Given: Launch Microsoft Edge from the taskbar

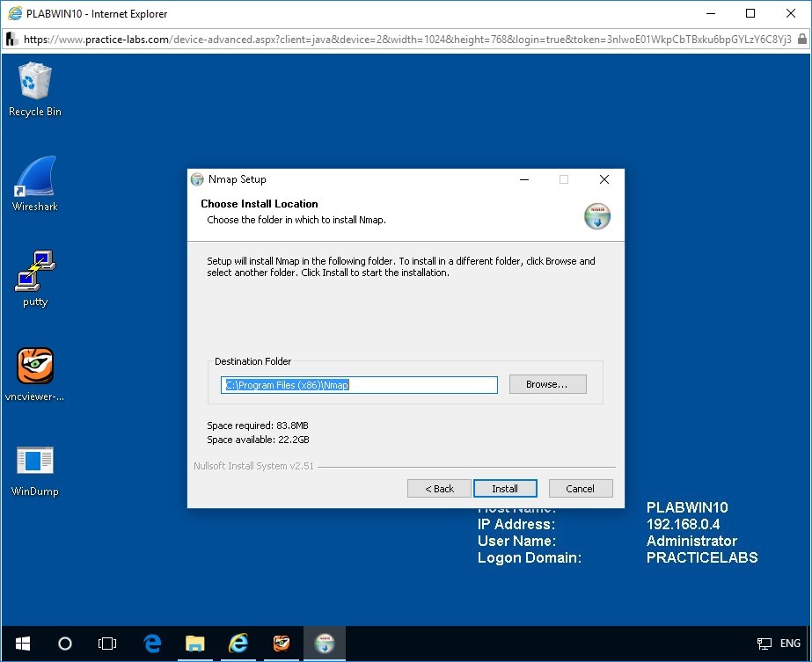Looking at the screenshot, I should coord(151,644).
